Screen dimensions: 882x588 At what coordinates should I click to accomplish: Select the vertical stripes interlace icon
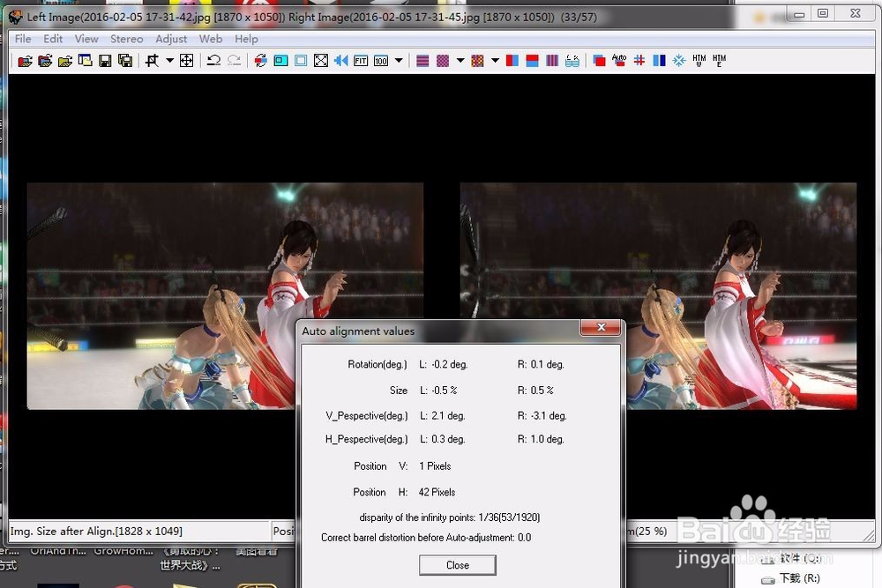point(552,61)
